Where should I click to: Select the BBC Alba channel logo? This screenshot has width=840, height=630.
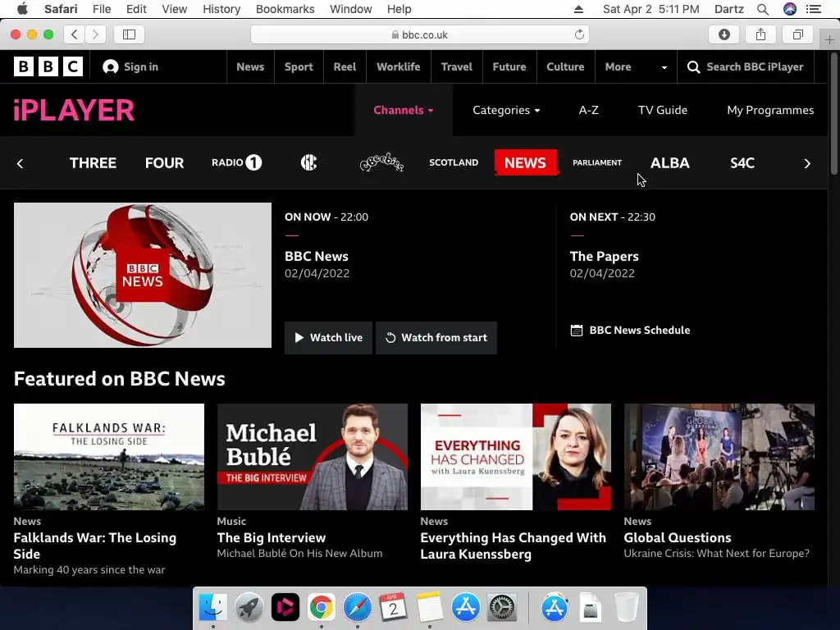[x=669, y=163]
